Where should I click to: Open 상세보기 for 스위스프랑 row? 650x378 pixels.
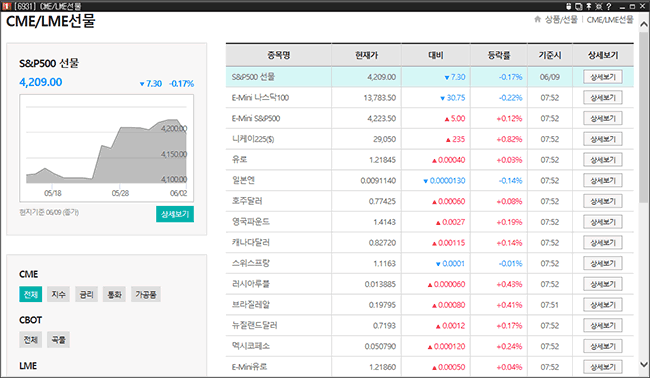[603, 263]
